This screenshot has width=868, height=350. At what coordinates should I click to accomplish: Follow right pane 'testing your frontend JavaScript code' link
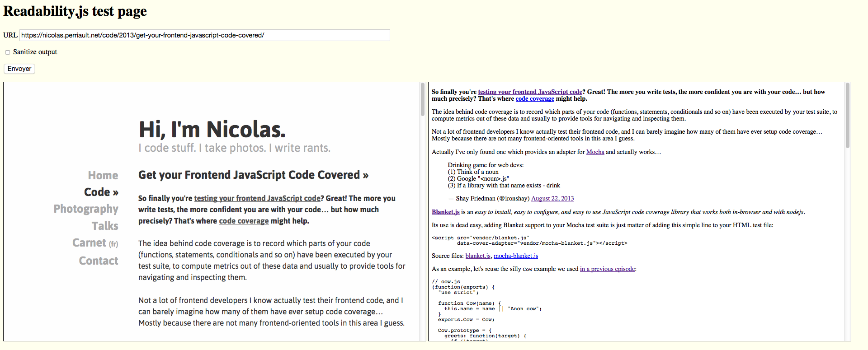(530, 92)
